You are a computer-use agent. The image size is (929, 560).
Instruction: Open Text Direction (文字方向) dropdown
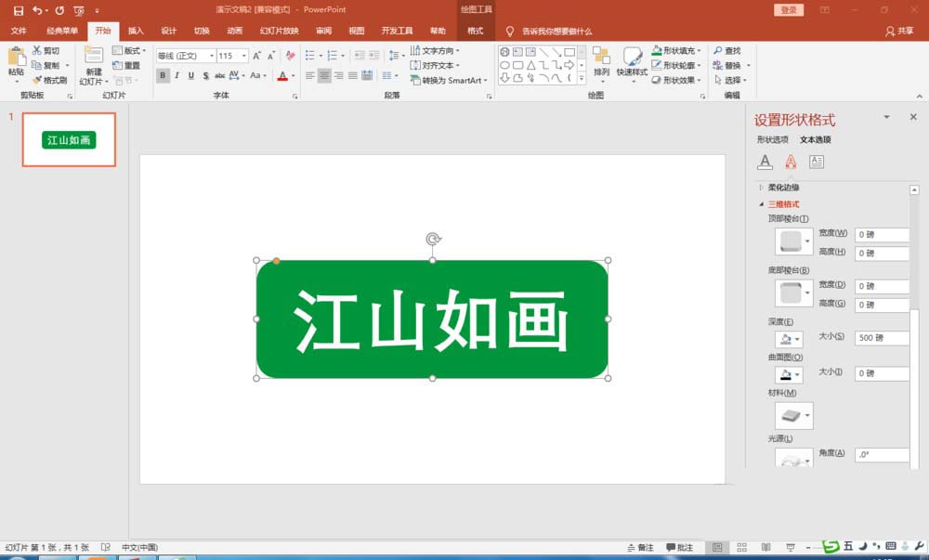coord(436,51)
